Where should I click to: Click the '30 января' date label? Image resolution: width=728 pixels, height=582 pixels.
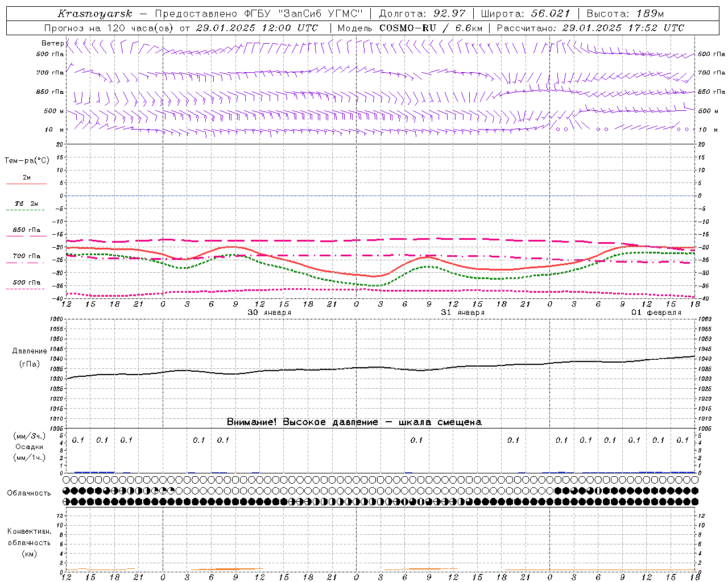pos(270,313)
